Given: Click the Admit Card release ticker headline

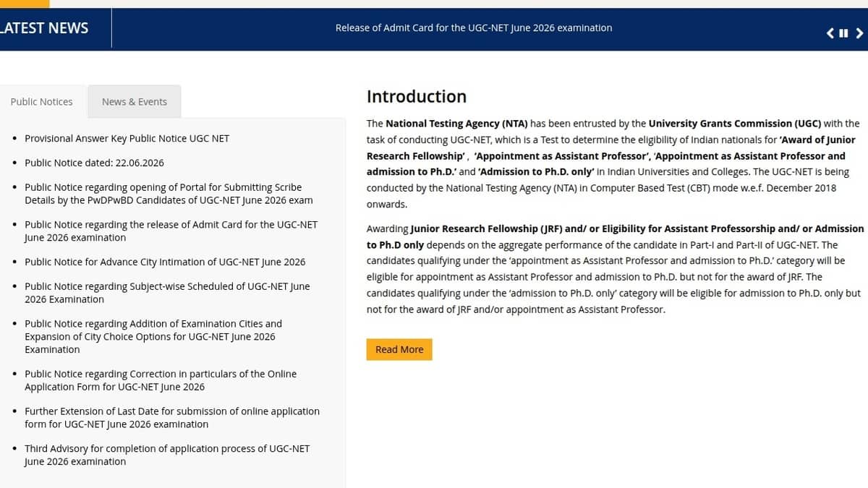Looking at the screenshot, I should pyautogui.click(x=474, y=27).
